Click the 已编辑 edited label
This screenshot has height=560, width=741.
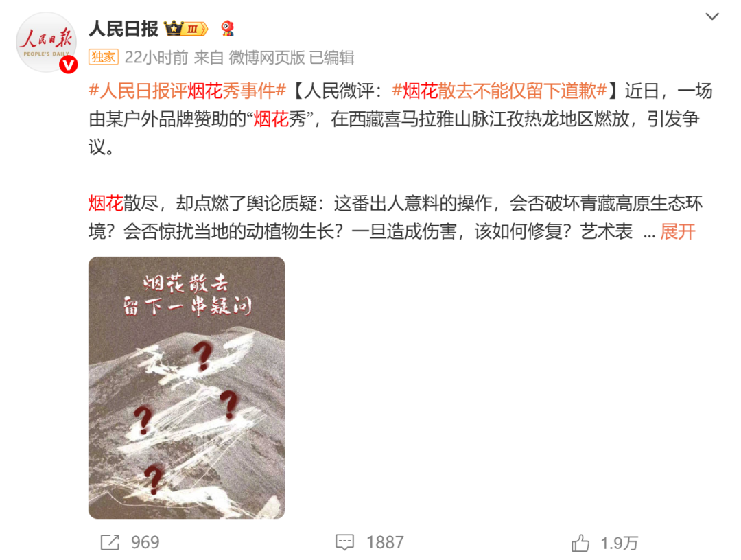332,58
